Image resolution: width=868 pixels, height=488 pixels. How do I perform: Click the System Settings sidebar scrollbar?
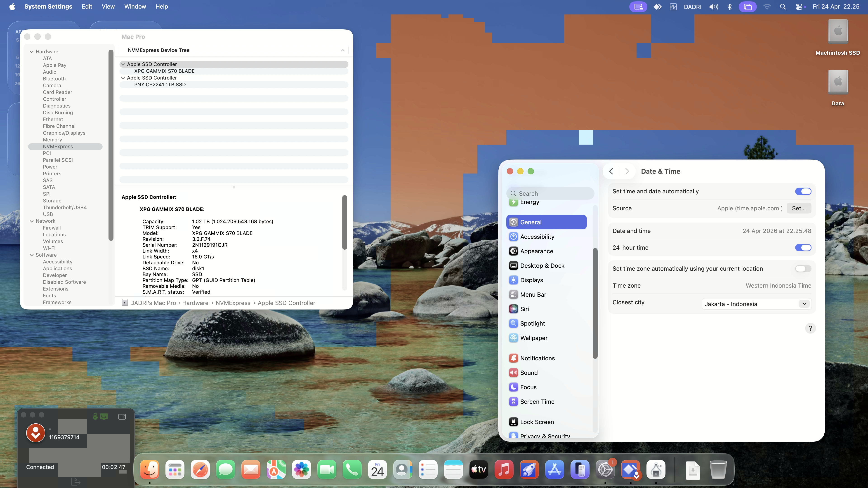595,303
